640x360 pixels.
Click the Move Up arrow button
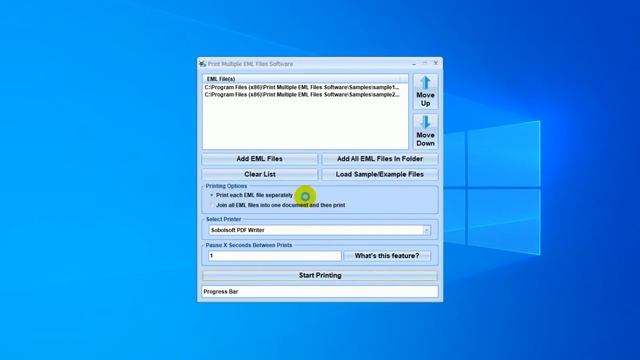(x=425, y=92)
